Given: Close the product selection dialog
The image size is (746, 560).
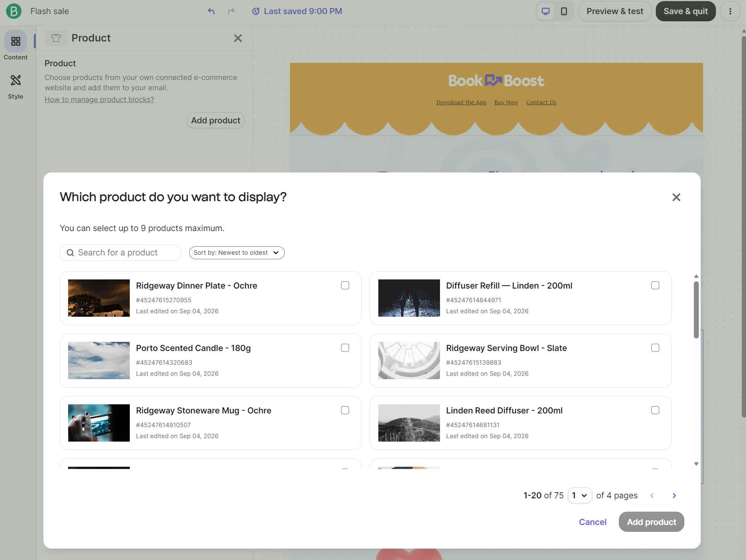Looking at the screenshot, I should (x=676, y=197).
